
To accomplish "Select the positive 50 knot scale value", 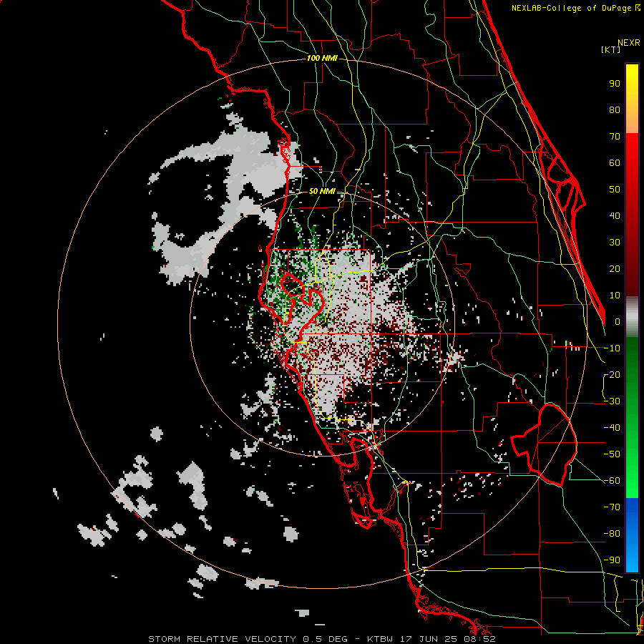I will [x=615, y=190].
